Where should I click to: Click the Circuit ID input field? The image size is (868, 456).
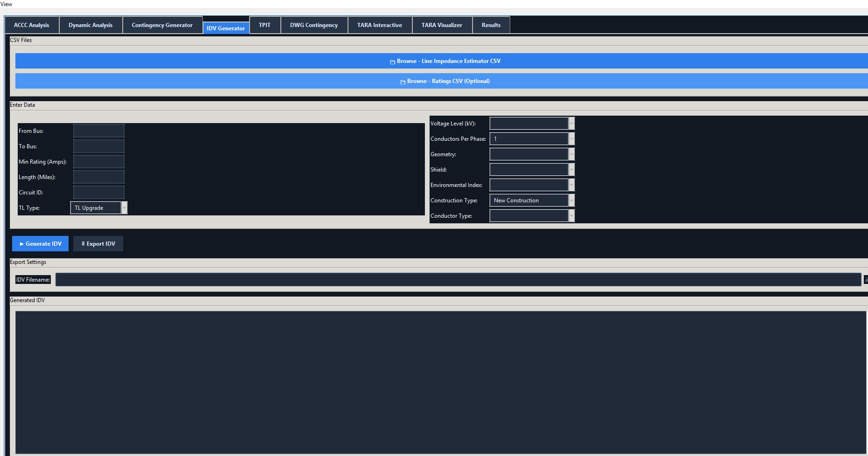(99, 193)
